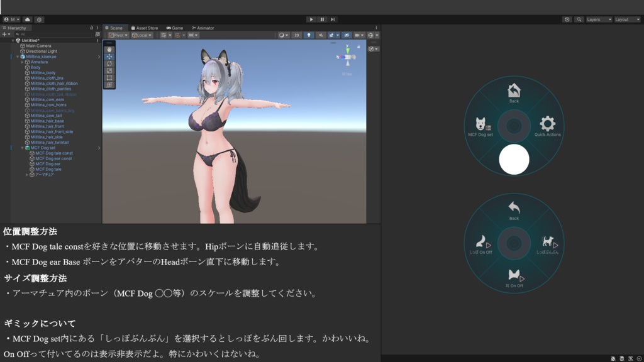Image resolution: width=644 pixels, height=362 pixels.
Task: Click the Pause button
Action: (x=322, y=19)
